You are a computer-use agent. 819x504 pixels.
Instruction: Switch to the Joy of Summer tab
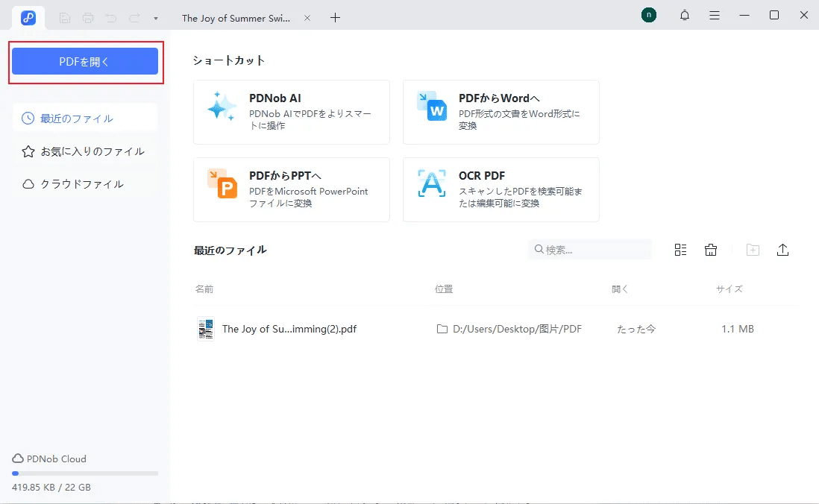coord(235,17)
